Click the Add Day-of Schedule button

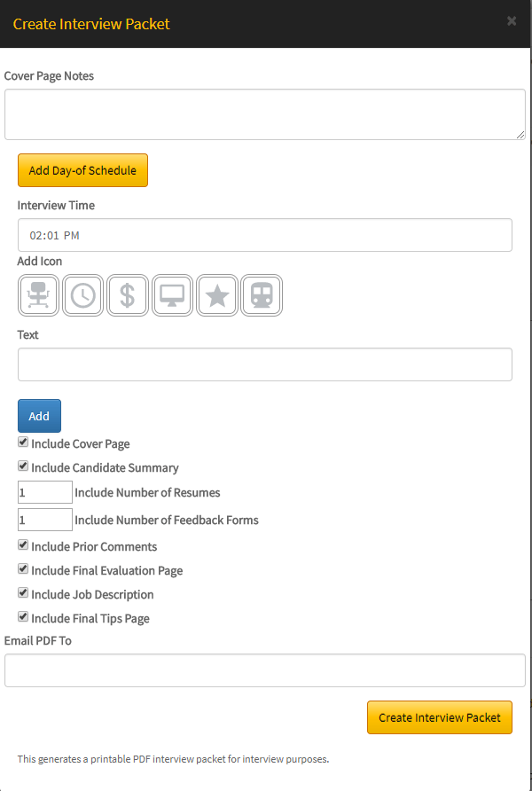pos(82,170)
